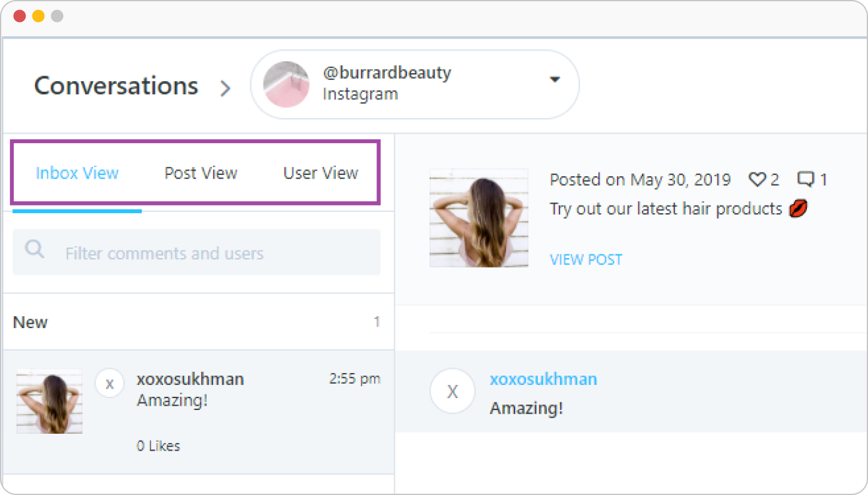Select the hair photo thumbnail in inbox list
The image size is (868, 495).
click(49, 401)
